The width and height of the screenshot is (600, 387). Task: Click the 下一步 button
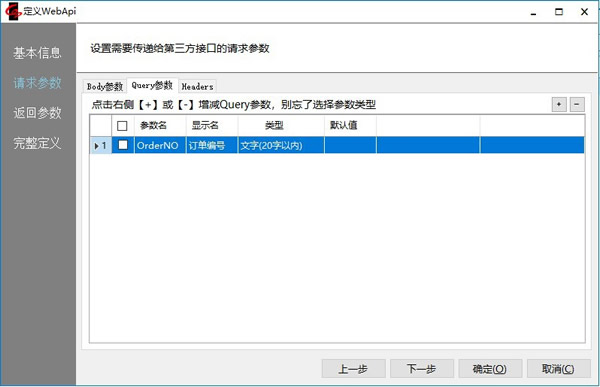pyautogui.click(x=422, y=369)
